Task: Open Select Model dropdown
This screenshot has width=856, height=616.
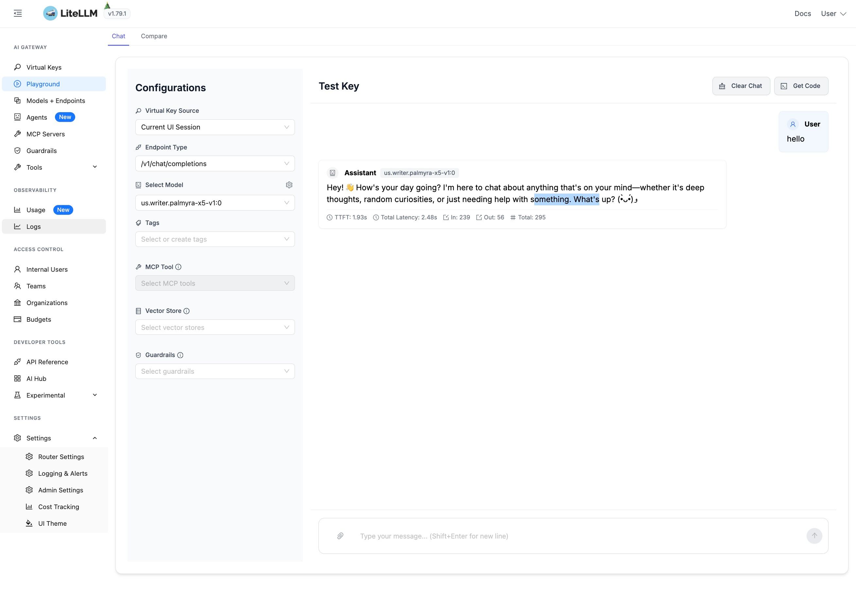Action: (215, 203)
